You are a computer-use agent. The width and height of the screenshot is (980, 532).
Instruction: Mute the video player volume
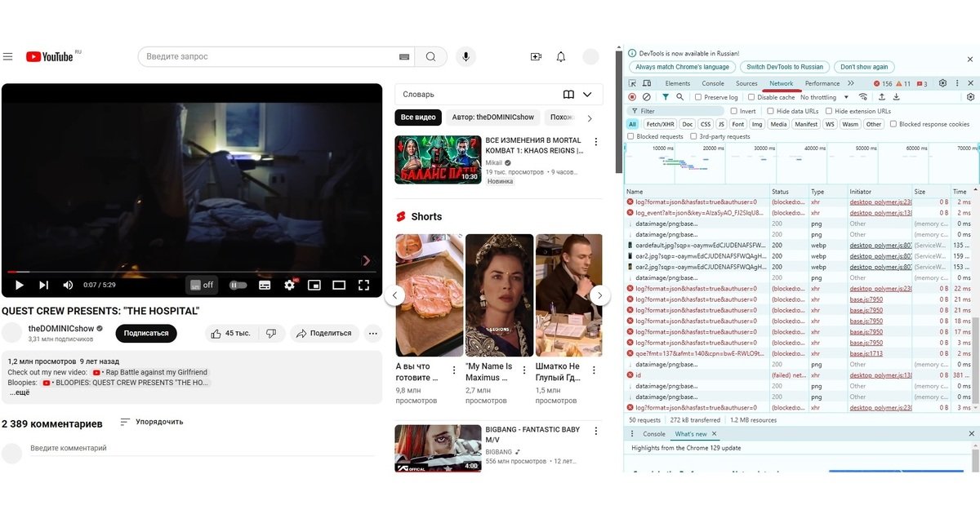coord(68,285)
